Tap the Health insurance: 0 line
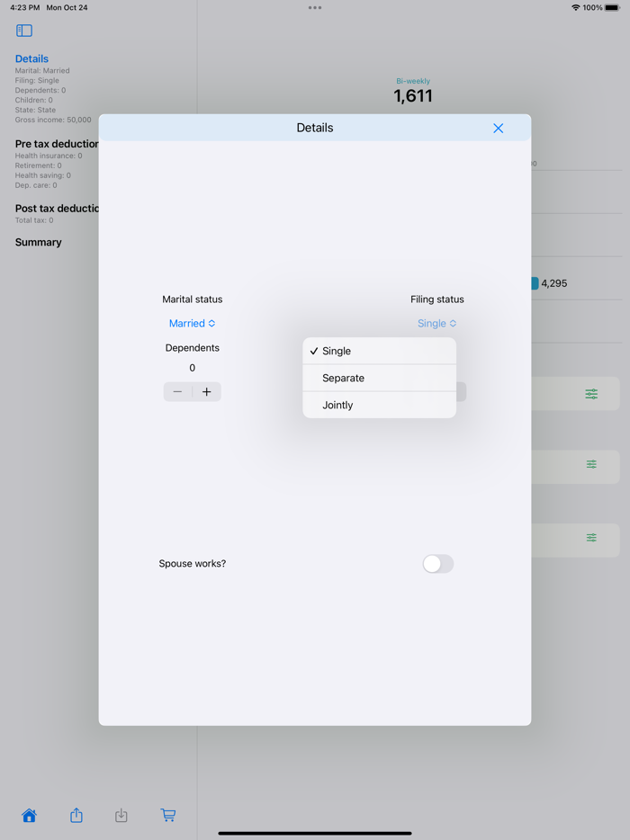The height and width of the screenshot is (840, 630). [x=49, y=156]
